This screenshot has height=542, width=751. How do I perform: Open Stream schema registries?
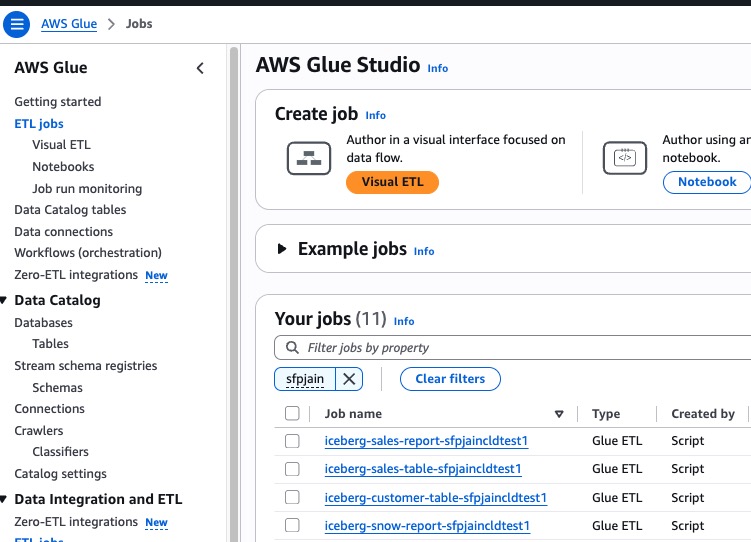86,366
